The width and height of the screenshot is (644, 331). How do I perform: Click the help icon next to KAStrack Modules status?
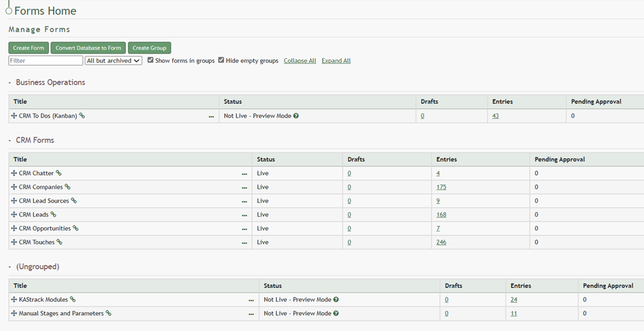pos(336,299)
